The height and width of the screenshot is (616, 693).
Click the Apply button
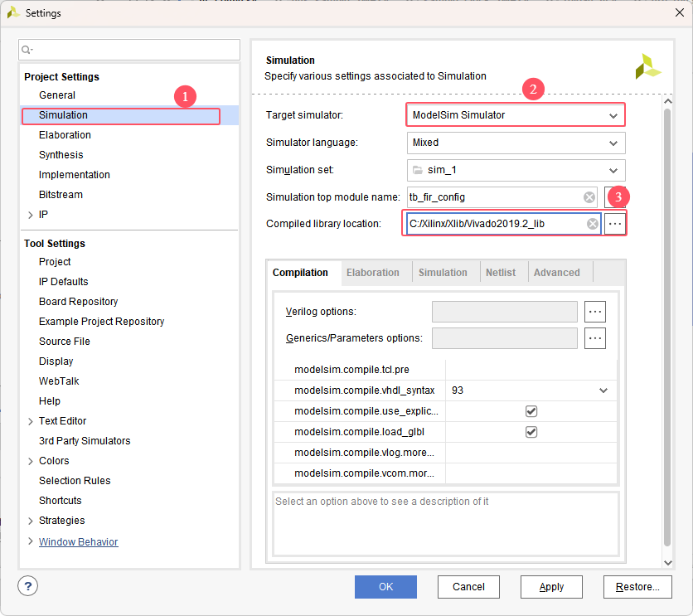[551, 587]
